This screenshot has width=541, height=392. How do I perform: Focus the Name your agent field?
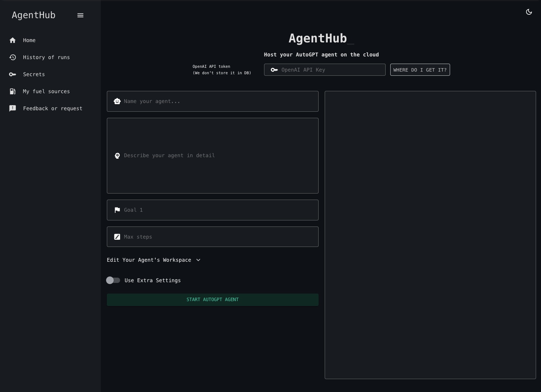(213, 101)
